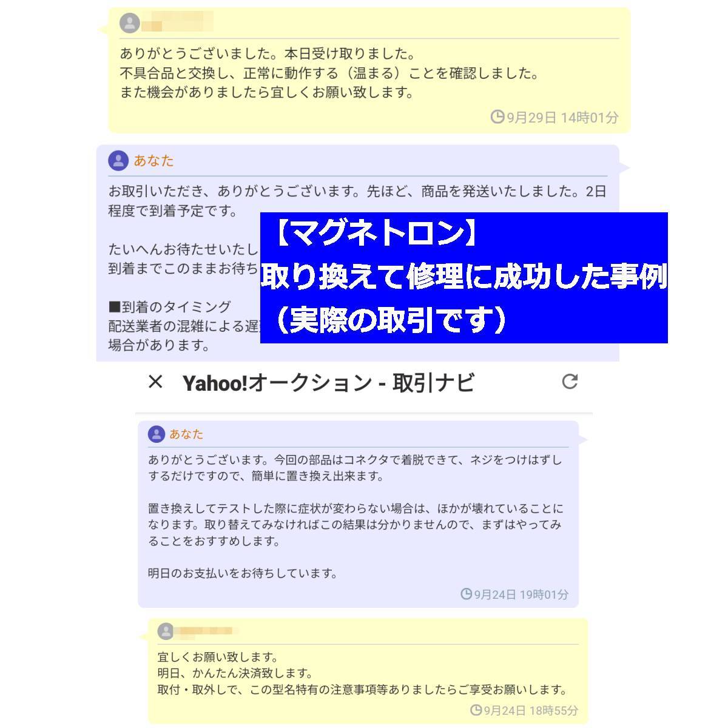Click blurred username in top yellow message
Viewport: 728px width, 728px height.
177,24
